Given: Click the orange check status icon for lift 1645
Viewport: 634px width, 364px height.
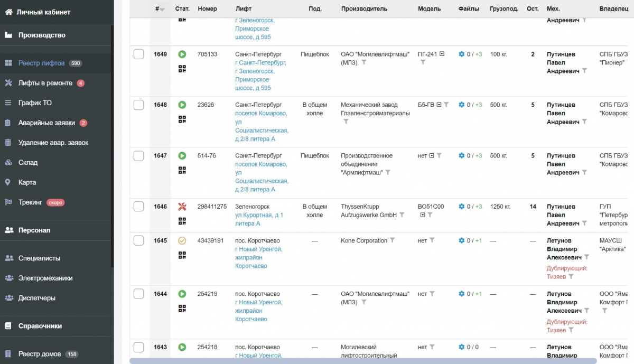Looking at the screenshot, I should 182,240.
